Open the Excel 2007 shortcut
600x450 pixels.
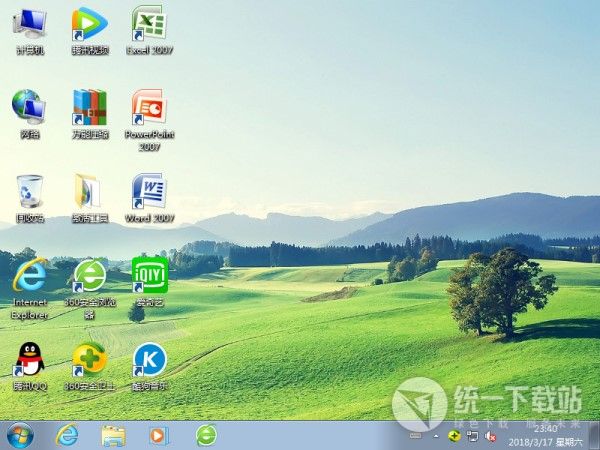click(149, 31)
